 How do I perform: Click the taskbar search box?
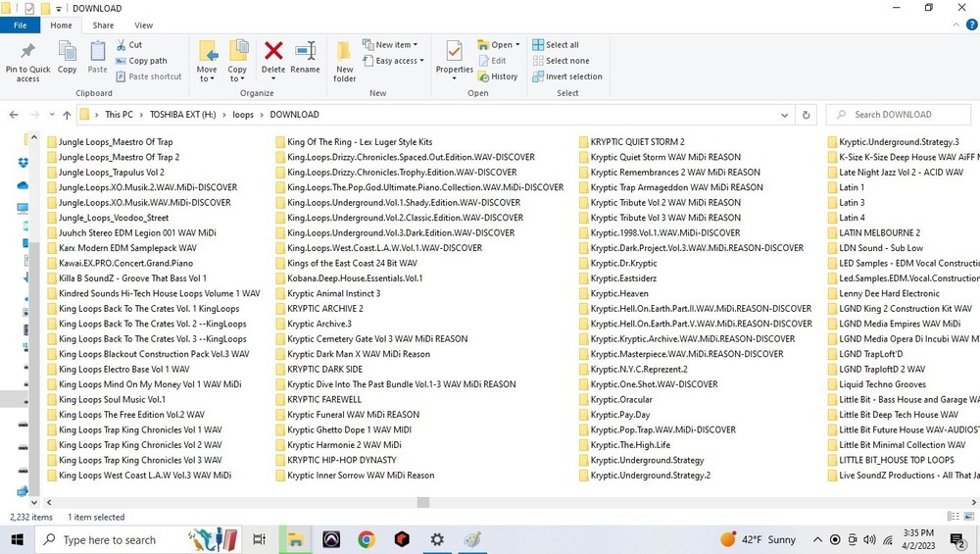point(137,539)
